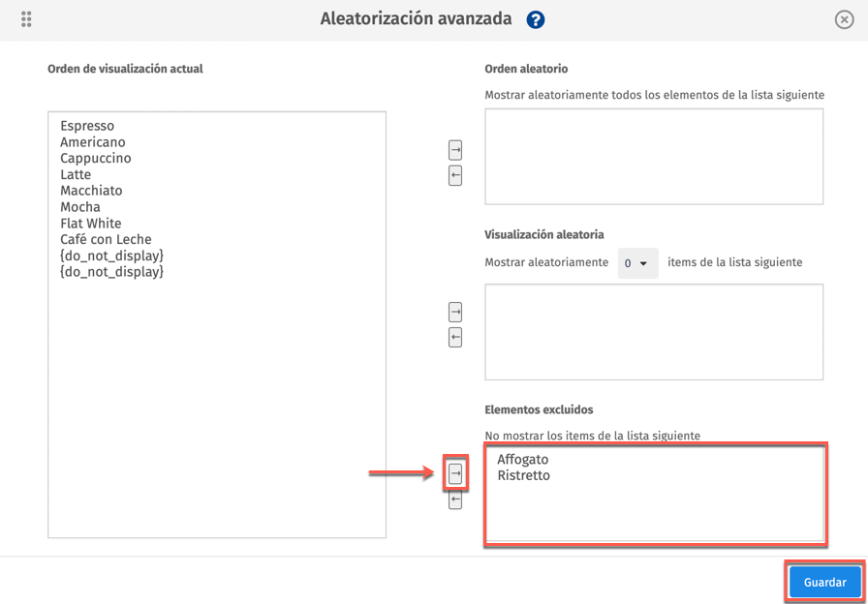This screenshot has width=868, height=604.
Task: Click the Guardar button
Action: 824,583
